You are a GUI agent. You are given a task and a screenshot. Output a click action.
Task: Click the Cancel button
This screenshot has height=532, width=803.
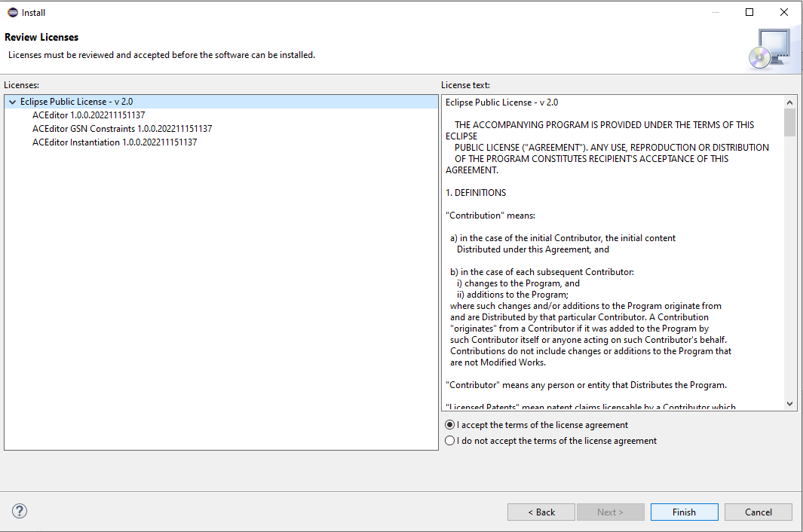coord(758,512)
